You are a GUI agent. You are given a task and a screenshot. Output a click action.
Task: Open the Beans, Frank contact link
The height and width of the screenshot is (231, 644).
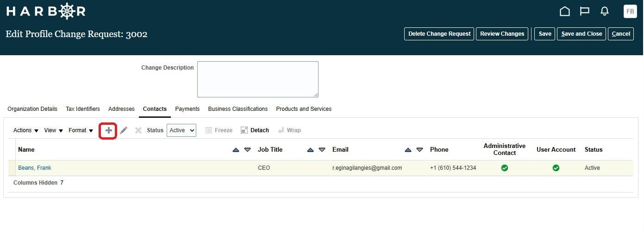pos(35,168)
